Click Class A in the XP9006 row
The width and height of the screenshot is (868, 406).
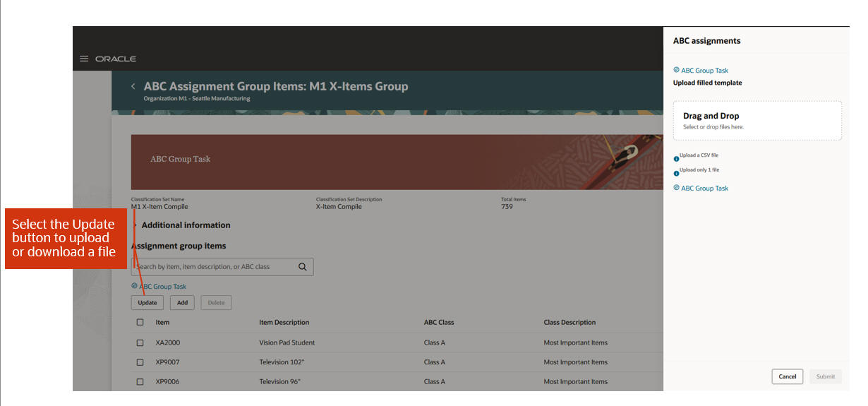pos(435,381)
